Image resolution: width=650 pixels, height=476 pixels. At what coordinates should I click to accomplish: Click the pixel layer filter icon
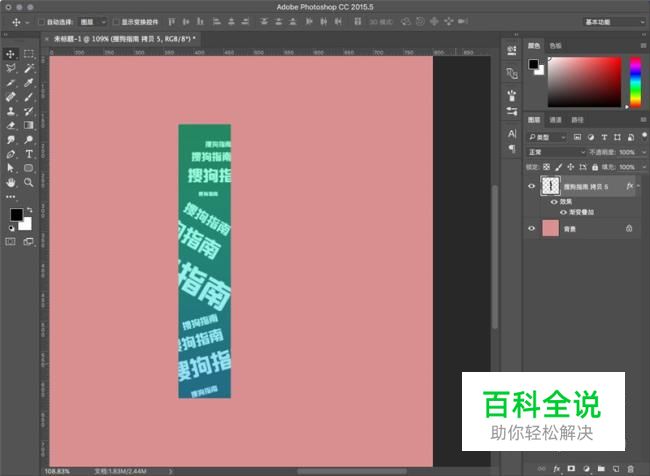point(577,137)
